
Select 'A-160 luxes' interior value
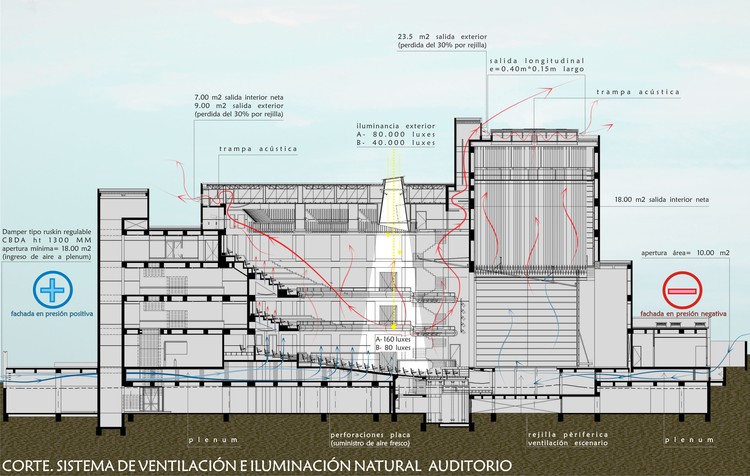point(393,339)
